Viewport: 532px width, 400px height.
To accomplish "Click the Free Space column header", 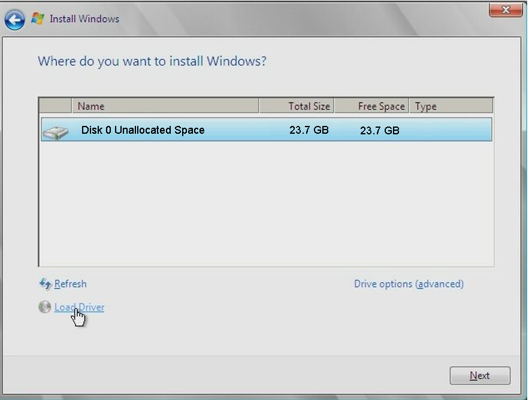I will [371, 106].
